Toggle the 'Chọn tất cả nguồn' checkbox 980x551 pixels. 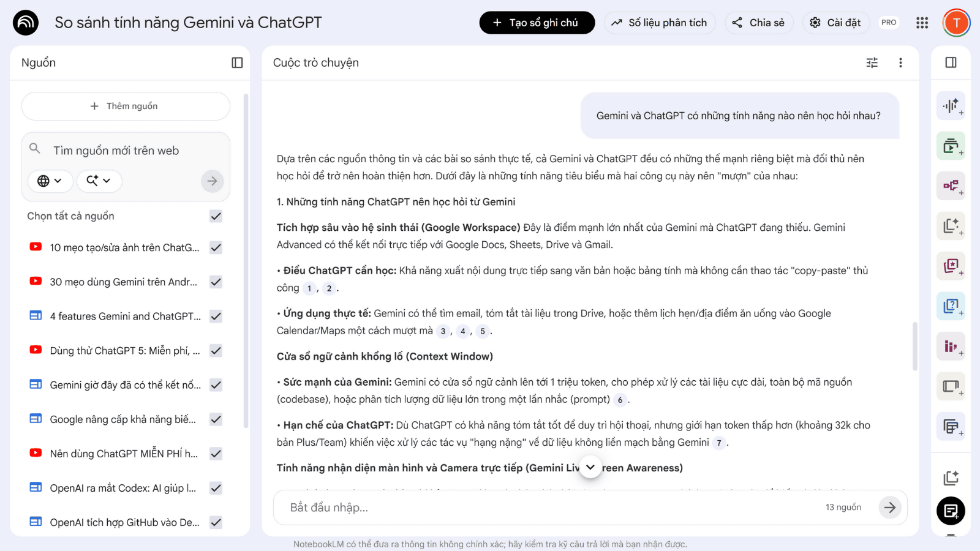216,216
